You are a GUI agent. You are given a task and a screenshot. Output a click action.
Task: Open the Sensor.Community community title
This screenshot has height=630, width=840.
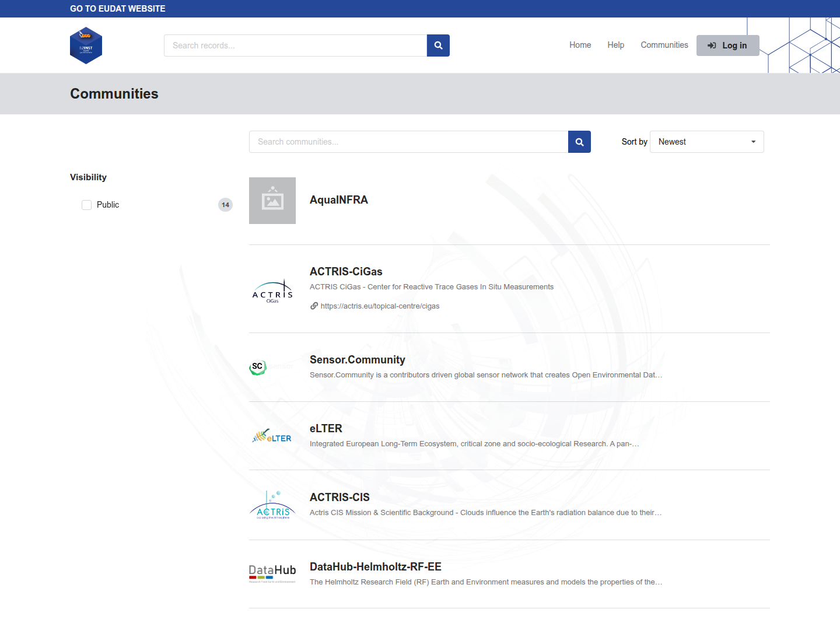point(358,360)
